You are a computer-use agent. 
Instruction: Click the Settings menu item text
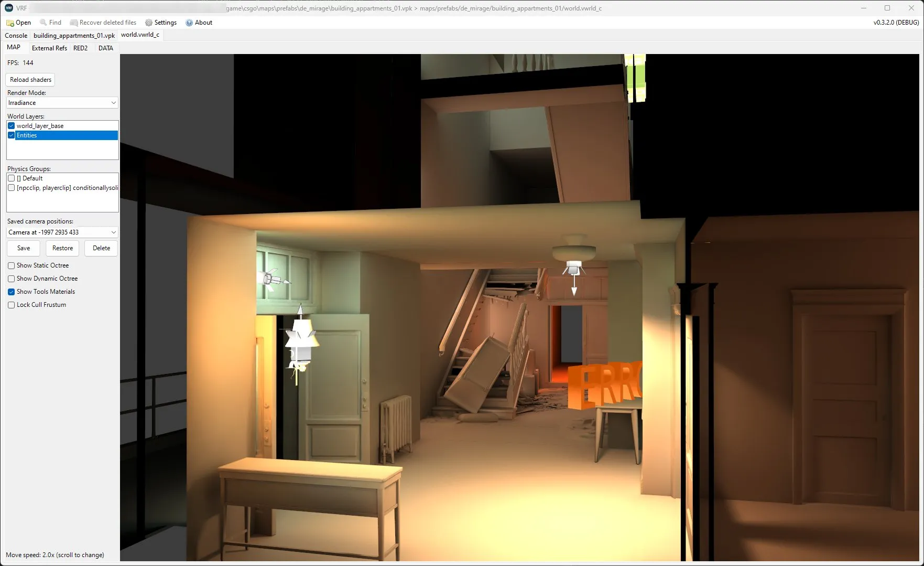pos(165,23)
